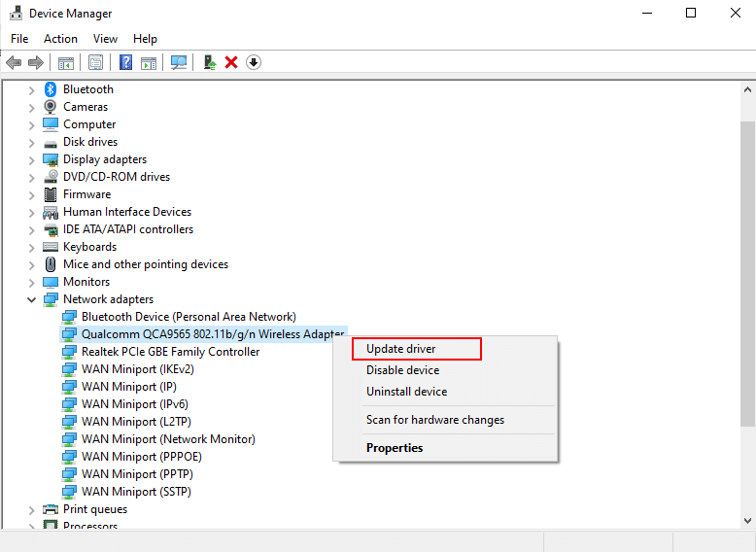Screen dimensions: 756x552
Task: Click the Mice and other pointing devices icon
Action: coord(51,264)
